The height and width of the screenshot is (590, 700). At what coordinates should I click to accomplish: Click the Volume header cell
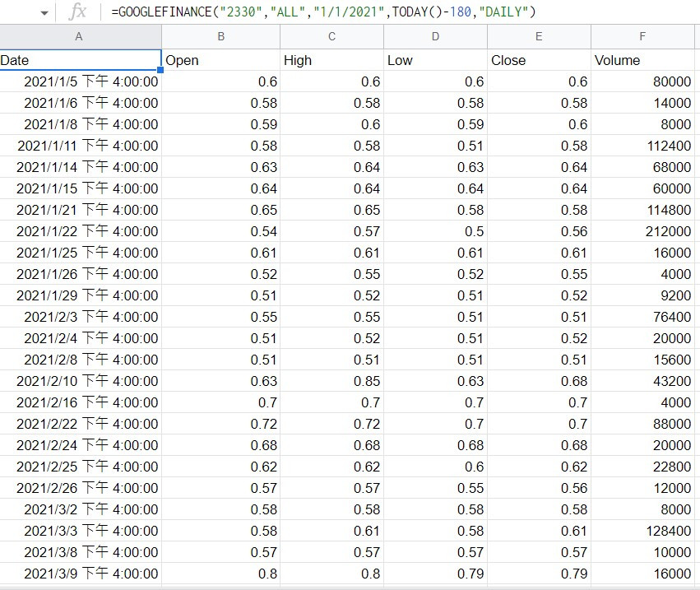[x=642, y=60]
